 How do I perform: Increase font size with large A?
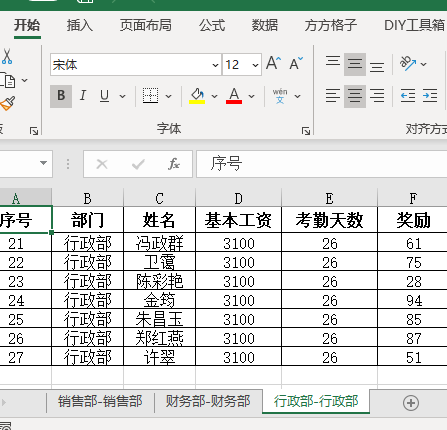[x=274, y=63]
